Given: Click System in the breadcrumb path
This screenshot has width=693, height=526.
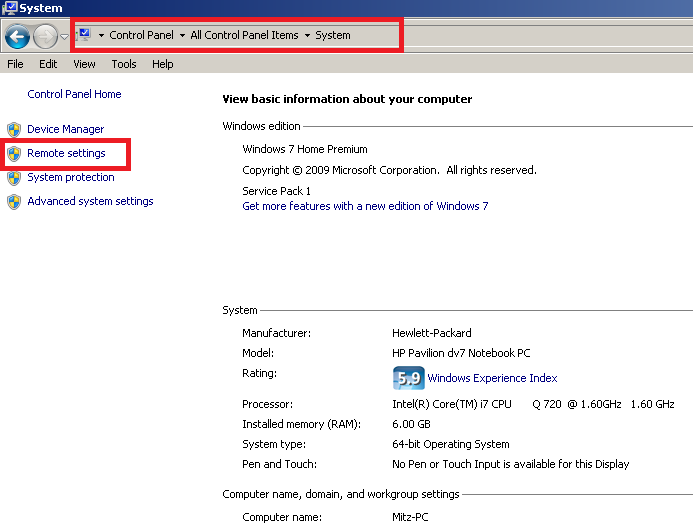Looking at the screenshot, I should (x=332, y=35).
